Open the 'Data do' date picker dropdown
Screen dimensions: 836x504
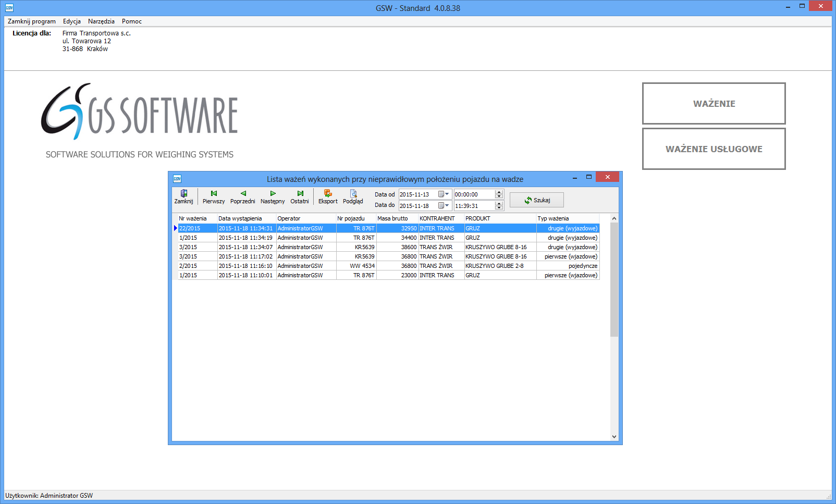[x=444, y=206]
